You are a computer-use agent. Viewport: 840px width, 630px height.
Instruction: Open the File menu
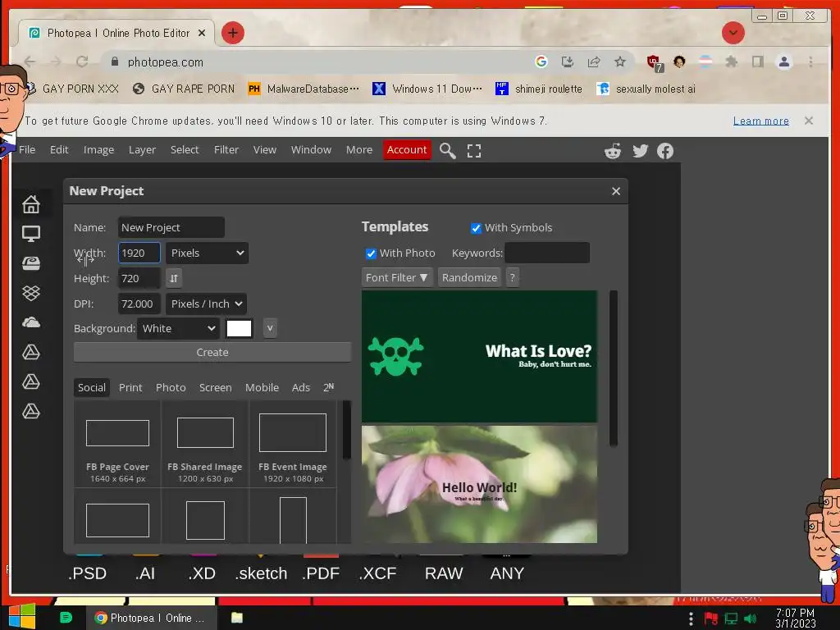[27, 150]
